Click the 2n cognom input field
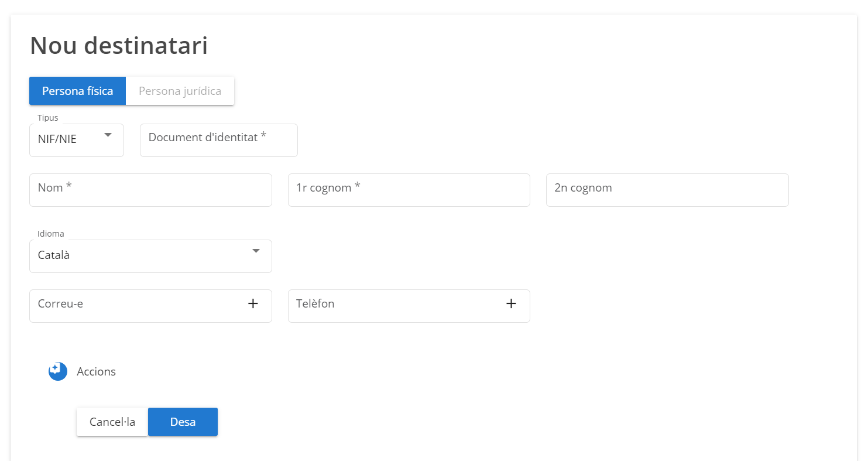868x461 pixels. point(667,190)
